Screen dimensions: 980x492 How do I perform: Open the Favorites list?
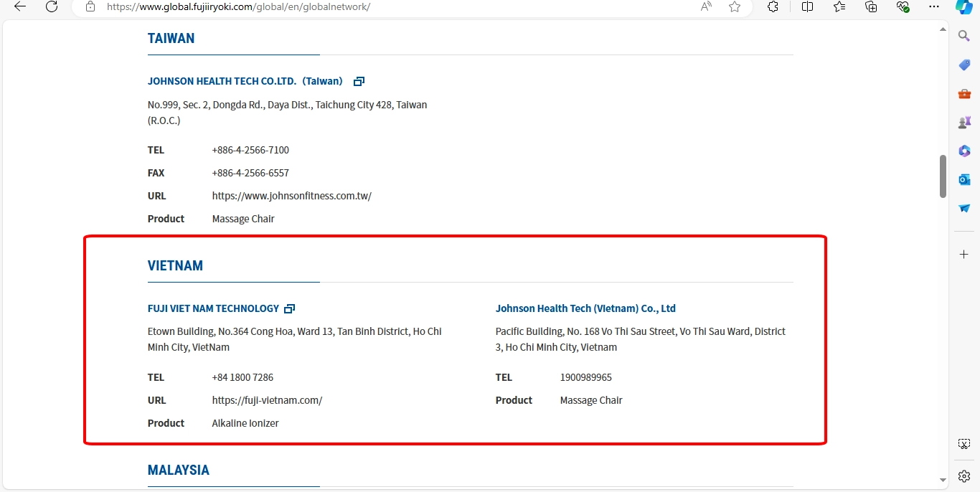839,6
